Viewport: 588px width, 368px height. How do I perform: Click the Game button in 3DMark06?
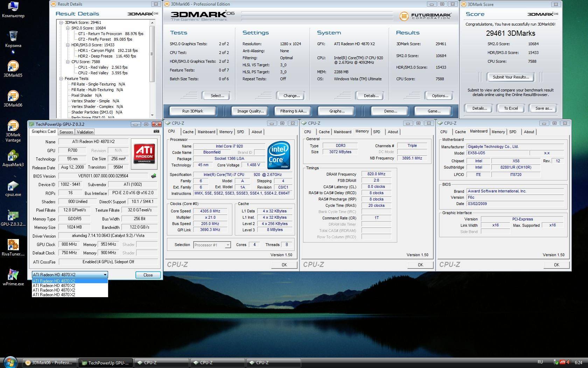pos(434,111)
